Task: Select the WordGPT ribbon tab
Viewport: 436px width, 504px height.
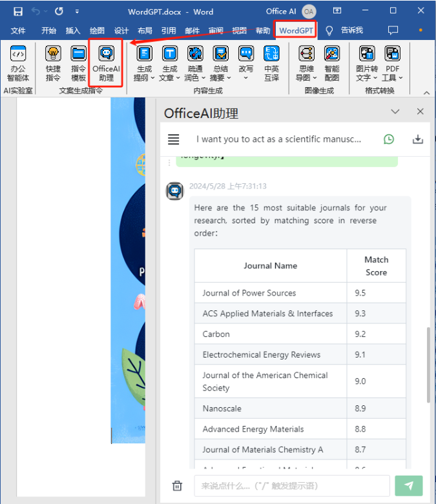Action: coord(296,30)
